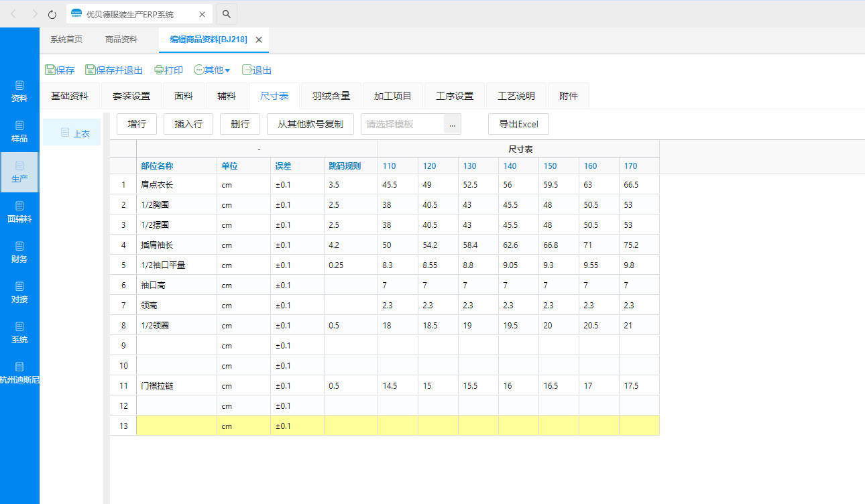Click the browser refresh icon
Screen dimensions: 865x504
point(52,14)
